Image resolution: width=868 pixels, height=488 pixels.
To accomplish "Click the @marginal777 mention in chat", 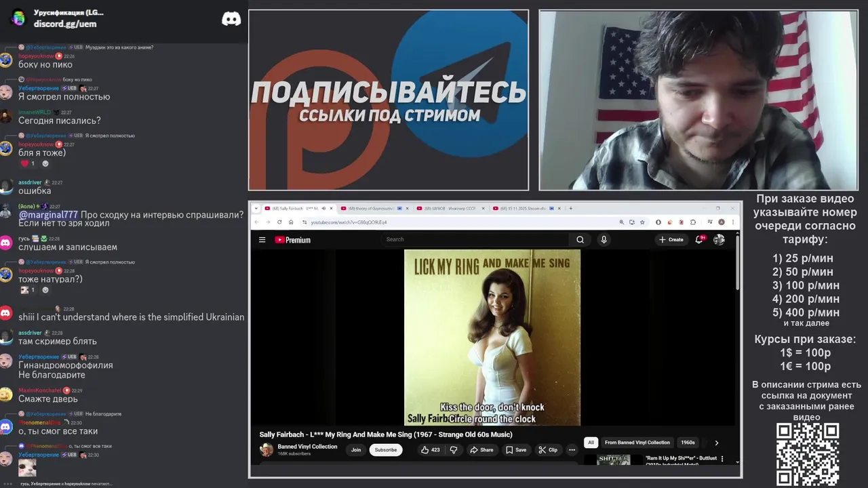I will (48, 215).
